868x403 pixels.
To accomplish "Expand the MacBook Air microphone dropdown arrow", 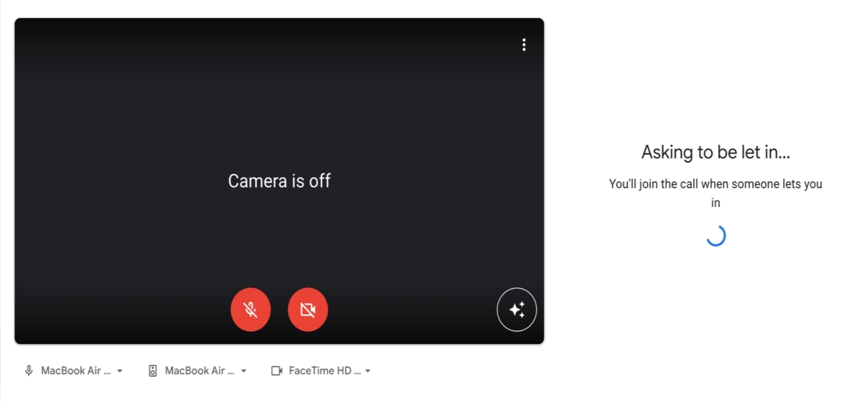I will 120,371.
